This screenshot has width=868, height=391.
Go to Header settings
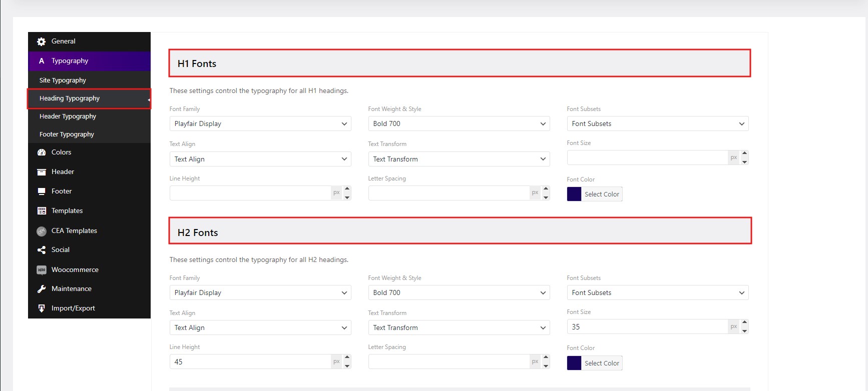pos(89,172)
